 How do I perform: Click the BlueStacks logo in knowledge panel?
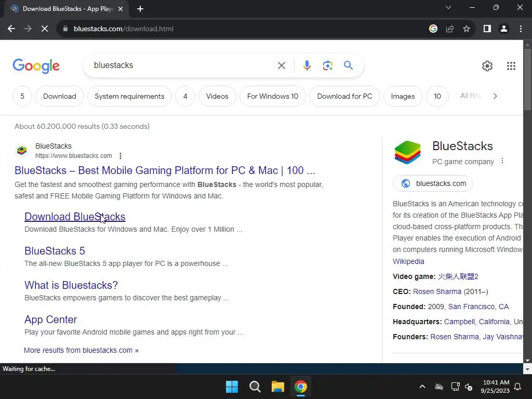[407, 152]
